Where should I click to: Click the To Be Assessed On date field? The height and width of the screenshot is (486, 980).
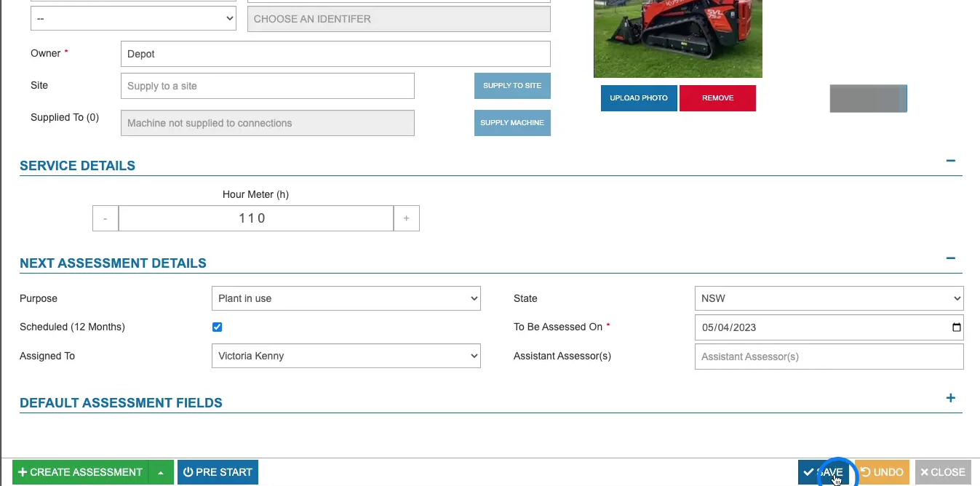point(829,327)
